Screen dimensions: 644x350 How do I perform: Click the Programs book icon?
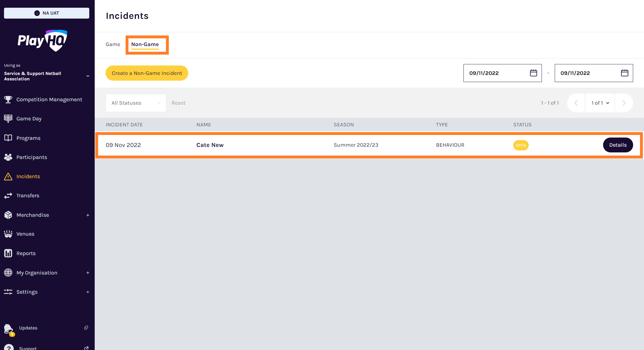(x=8, y=138)
